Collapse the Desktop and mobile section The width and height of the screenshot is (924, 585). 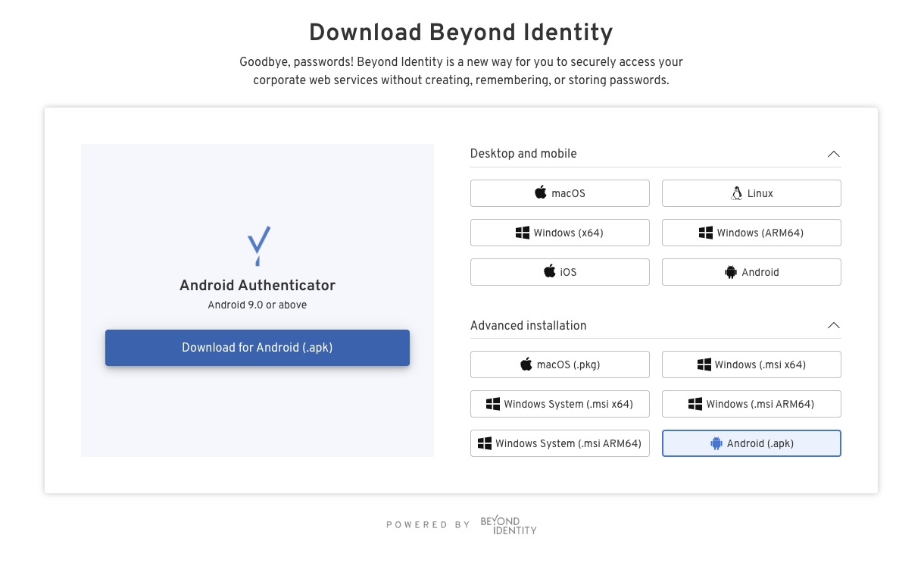pyautogui.click(x=834, y=154)
